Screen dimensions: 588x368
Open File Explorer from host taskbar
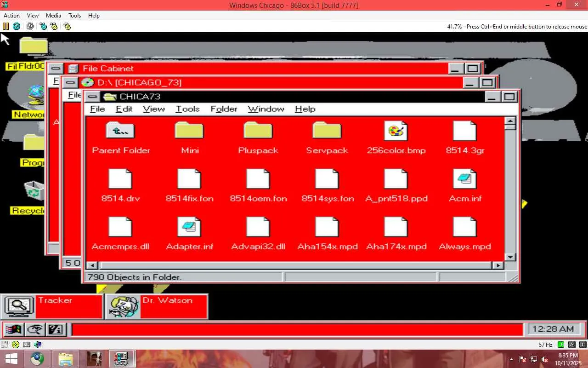[x=66, y=359]
